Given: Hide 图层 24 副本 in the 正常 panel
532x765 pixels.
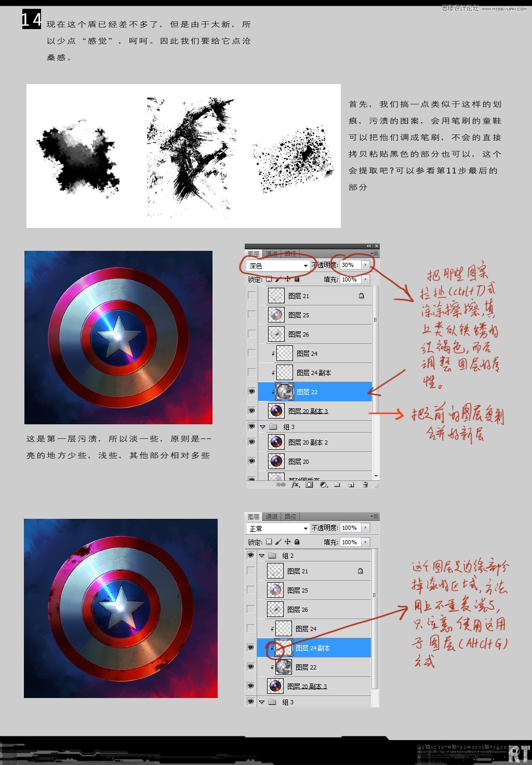Looking at the screenshot, I should pos(250,648).
